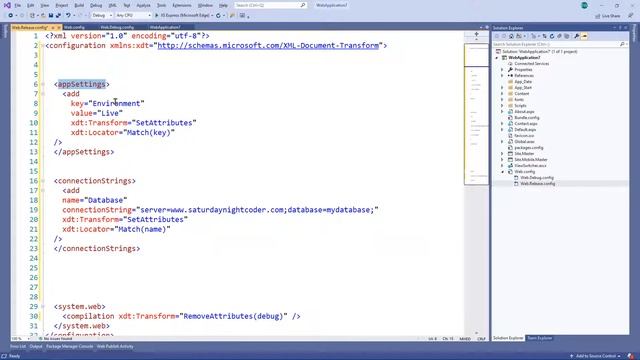This screenshot has width=640, height=360.
Task: Switch to the Web.config tab
Action: [x=74, y=27]
